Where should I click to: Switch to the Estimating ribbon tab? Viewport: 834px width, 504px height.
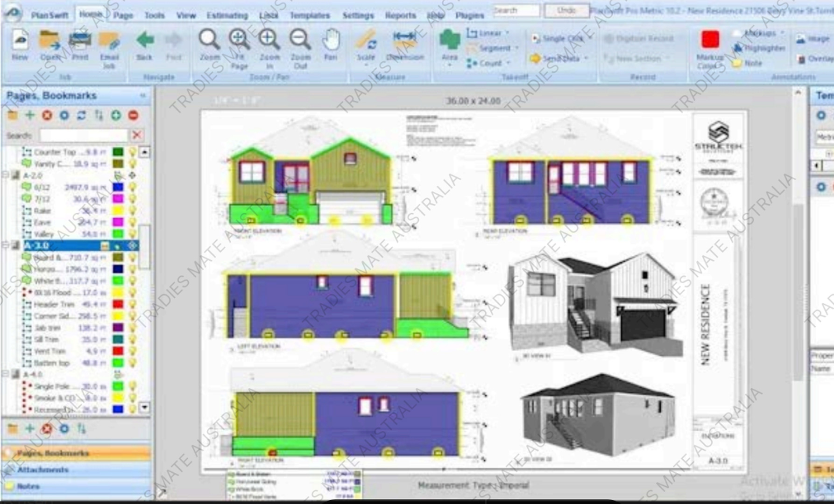pyautogui.click(x=227, y=15)
